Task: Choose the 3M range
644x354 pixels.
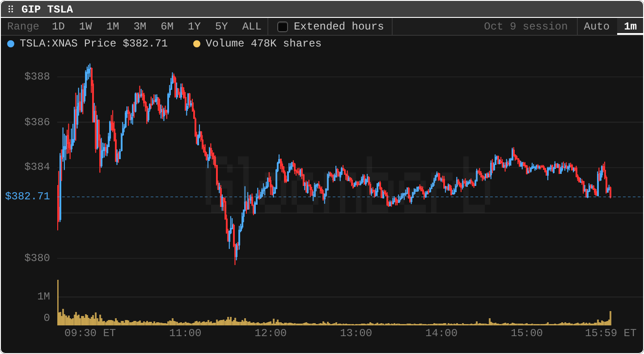Action: 140,26
